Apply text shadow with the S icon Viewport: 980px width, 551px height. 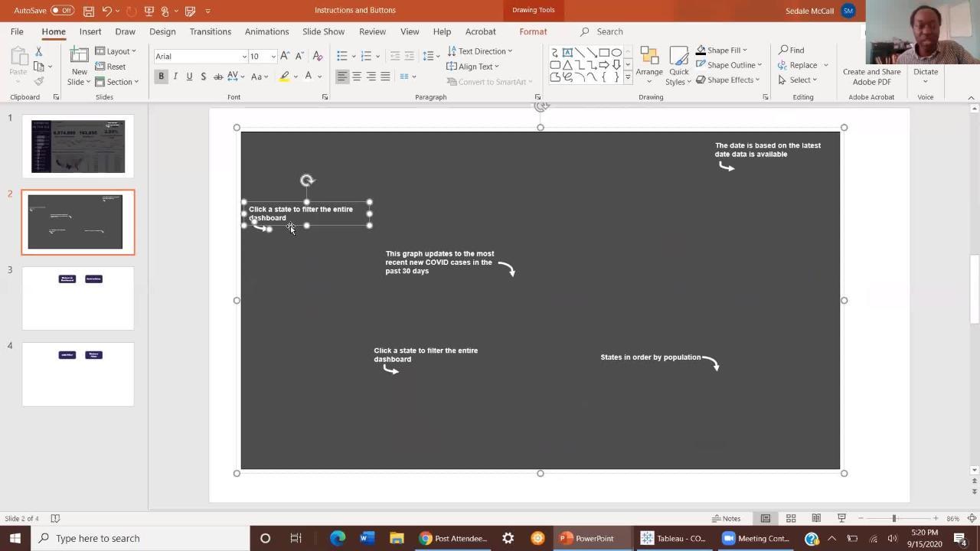[x=203, y=77]
